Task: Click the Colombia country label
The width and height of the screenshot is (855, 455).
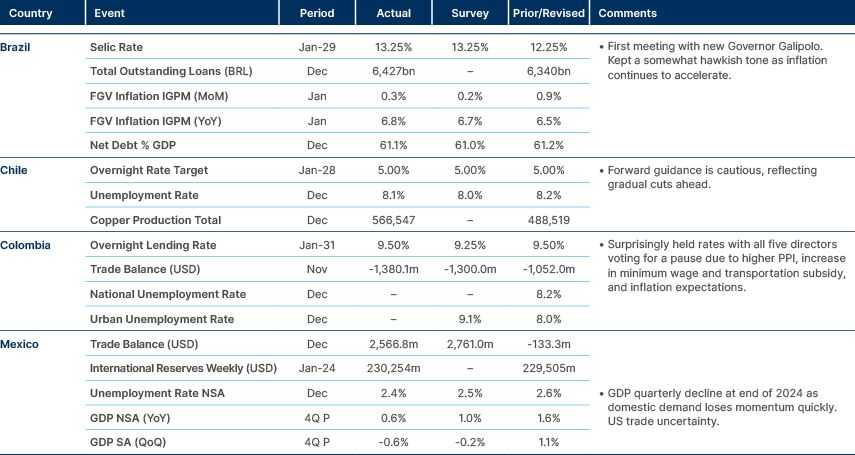Action: tap(22, 245)
